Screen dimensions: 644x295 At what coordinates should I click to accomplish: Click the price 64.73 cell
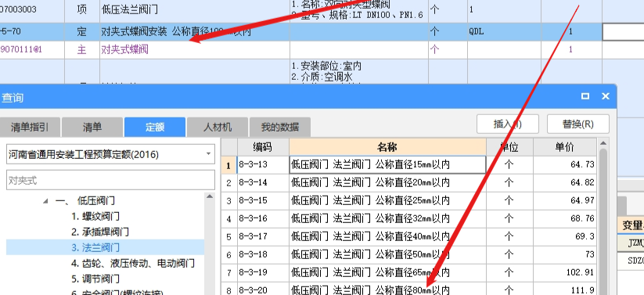pyautogui.click(x=565, y=165)
